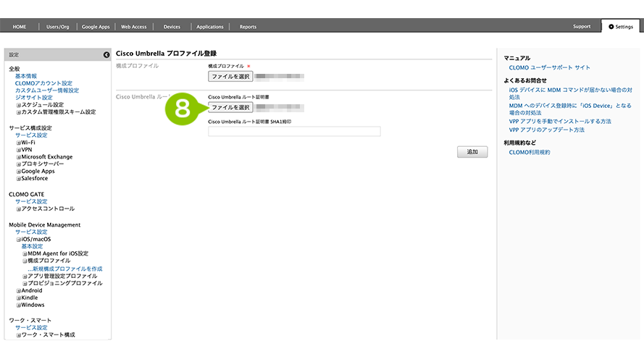
Task: Open CLOMO利用規約 link
Action: click(530, 152)
